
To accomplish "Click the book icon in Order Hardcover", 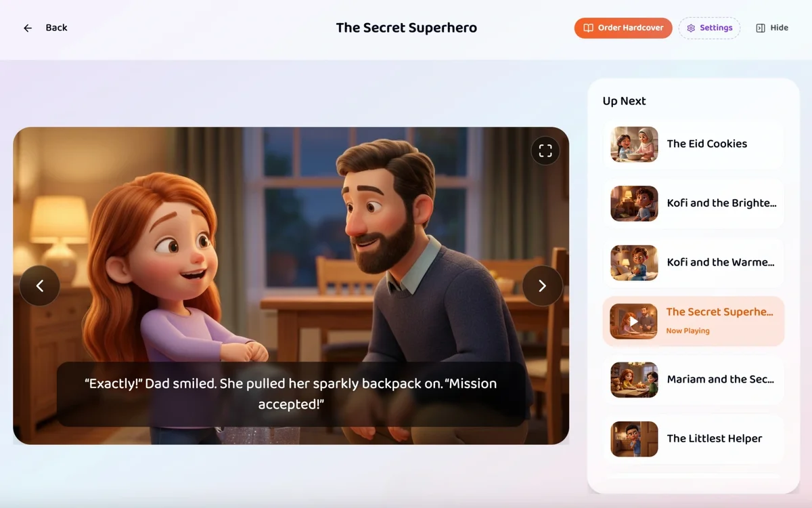I will (588, 28).
